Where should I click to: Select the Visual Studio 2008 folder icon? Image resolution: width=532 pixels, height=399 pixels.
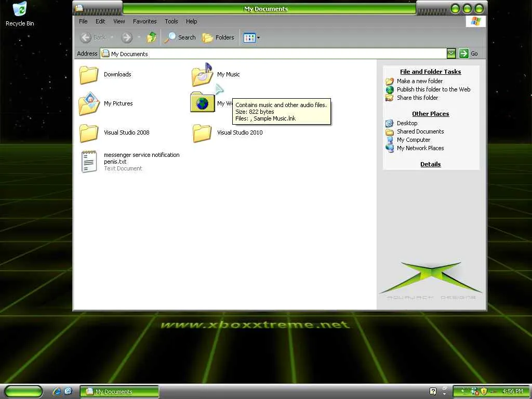click(88, 132)
